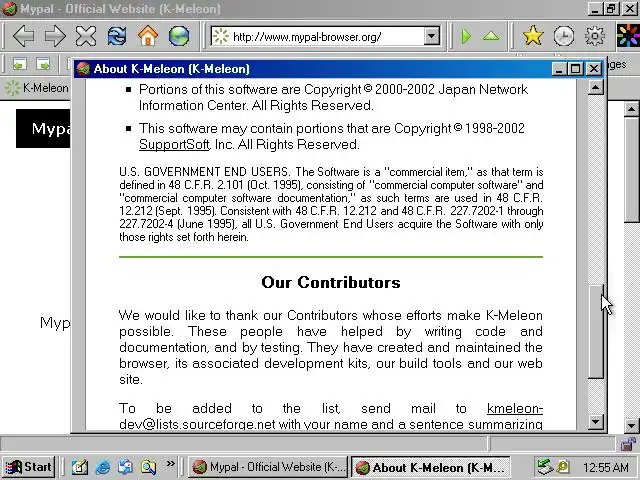Click the yellow key tray icon
The height and width of the screenshot is (480, 640).
click(563, 467)
